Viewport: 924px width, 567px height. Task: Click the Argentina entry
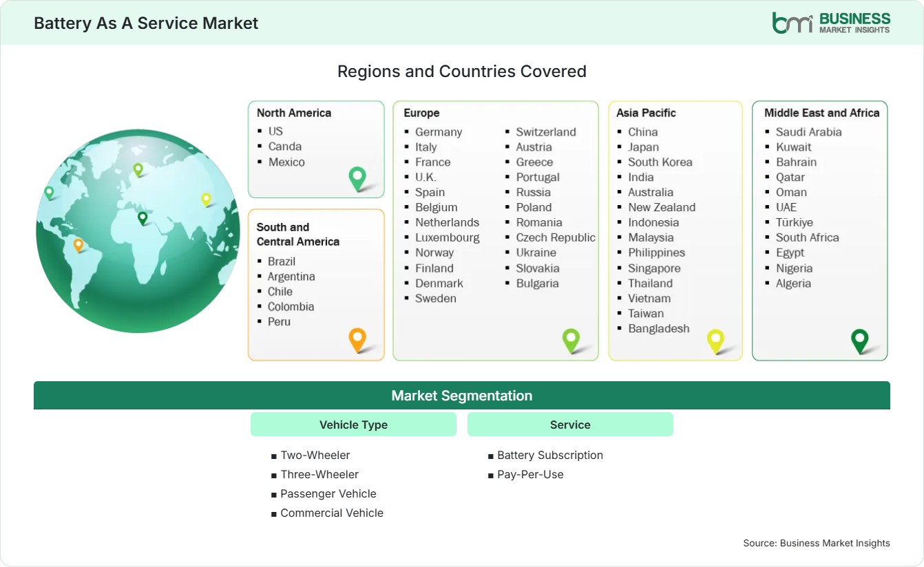tap(291, 276)
